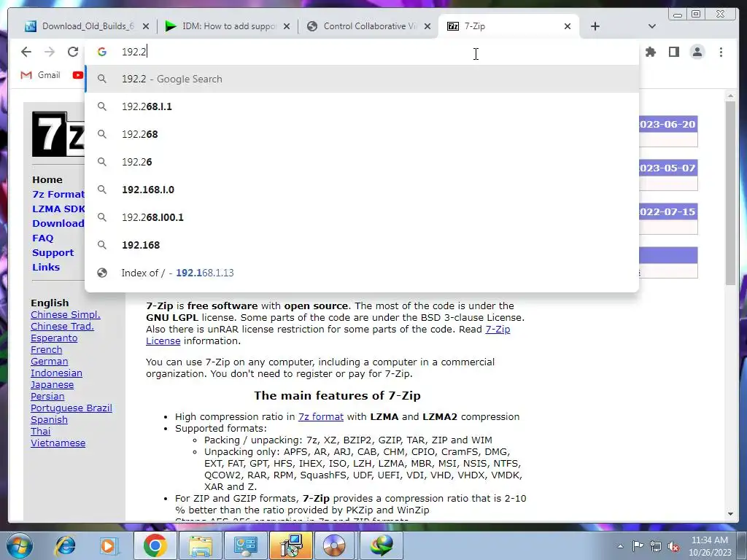This screenshot has height=560, width=747.
Task: Open the Links sidebar link
Action: click(x=46, y=267)
